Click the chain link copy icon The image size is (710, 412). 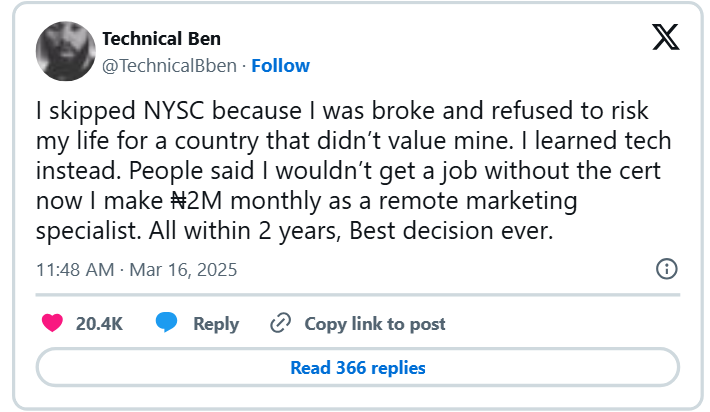[281, 323]
